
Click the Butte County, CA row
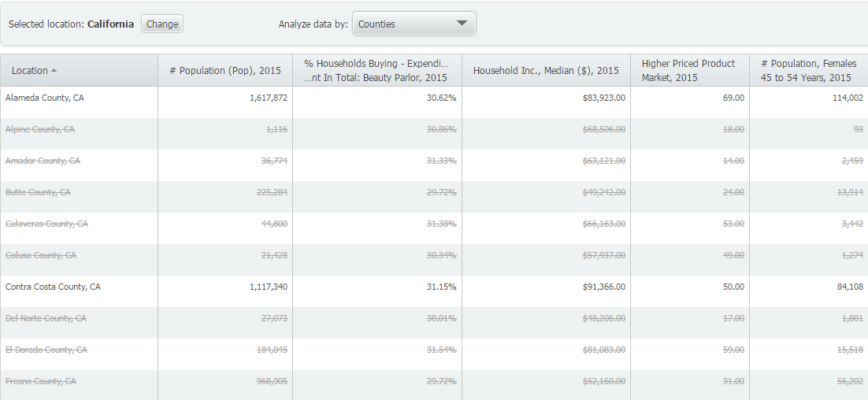click(x=38, y=192)
